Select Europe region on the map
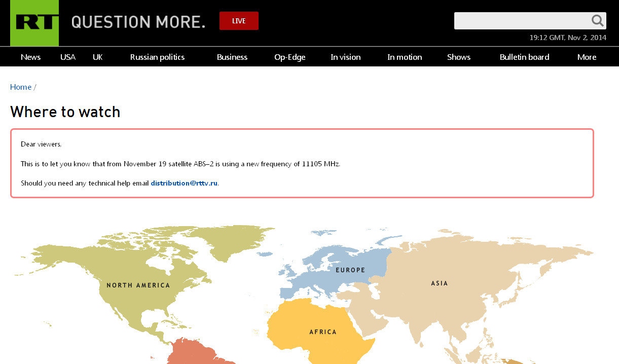This screenshot has height=364, width=619. 350,270
